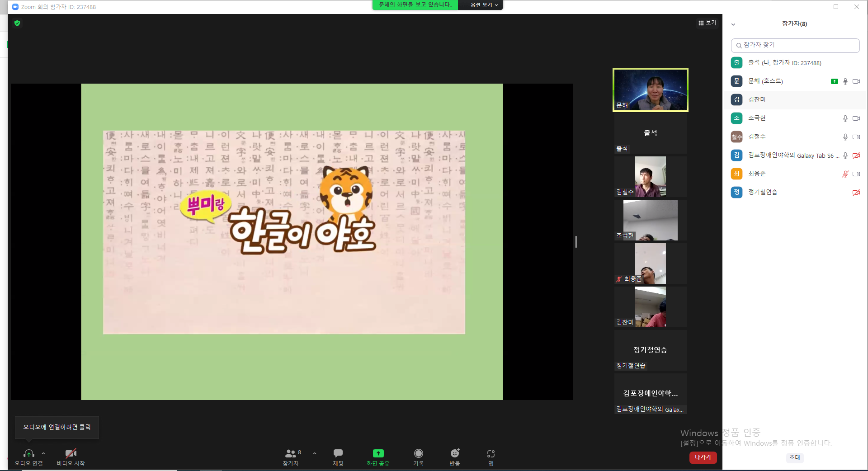Click 최용준's muted microphone icon
868x471 pixels.
pos(845,174)
